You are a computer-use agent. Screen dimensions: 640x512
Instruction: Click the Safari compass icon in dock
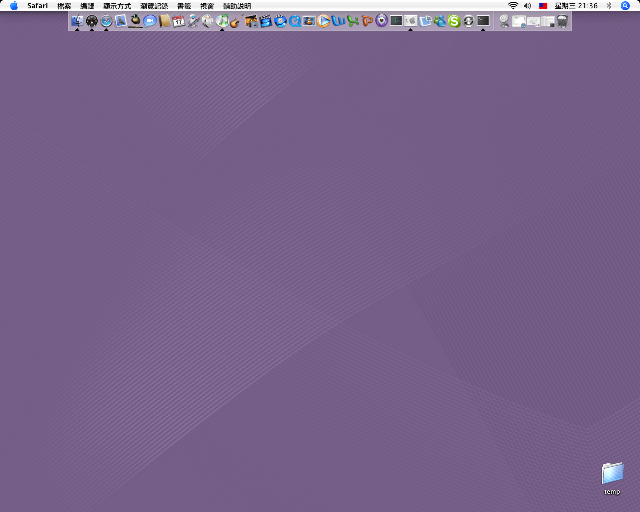point(107,21)
